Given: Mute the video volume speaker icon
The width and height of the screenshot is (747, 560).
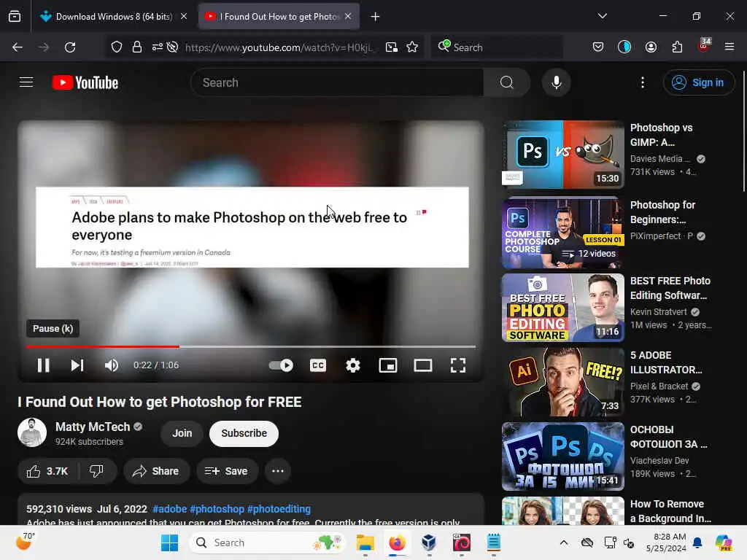Looking at the screenshot, I should (x=112, y=365).
